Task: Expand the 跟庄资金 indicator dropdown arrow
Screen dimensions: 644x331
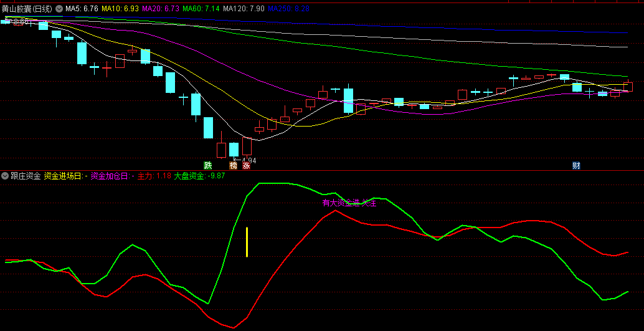Action: click(x=5, y=176)
